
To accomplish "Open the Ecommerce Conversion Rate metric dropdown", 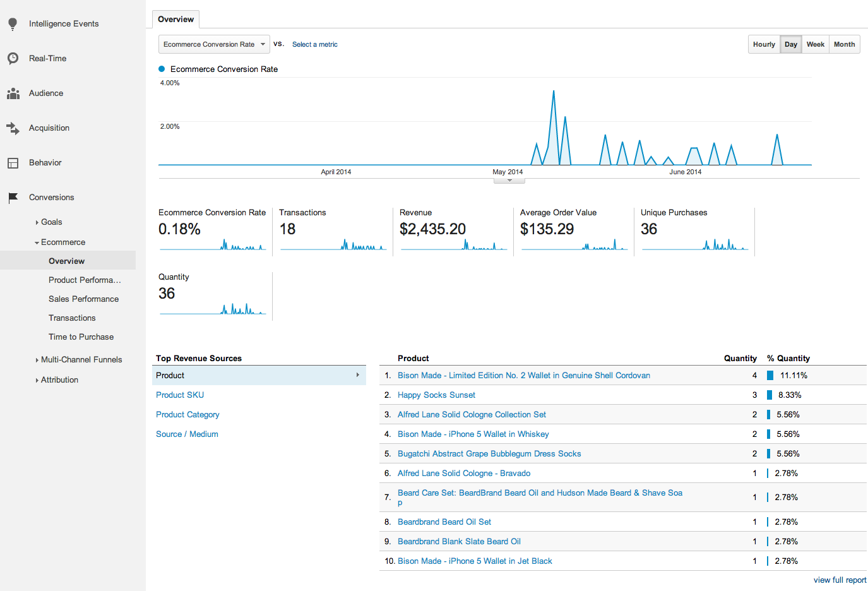I will (214, 44).
